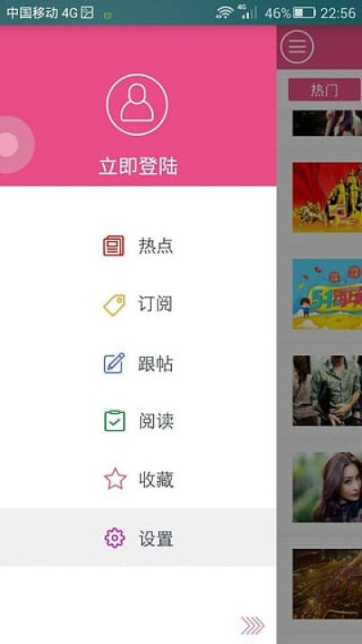
Task: Click the blue pencil 跟帖 icon
Action: point(114,363)
